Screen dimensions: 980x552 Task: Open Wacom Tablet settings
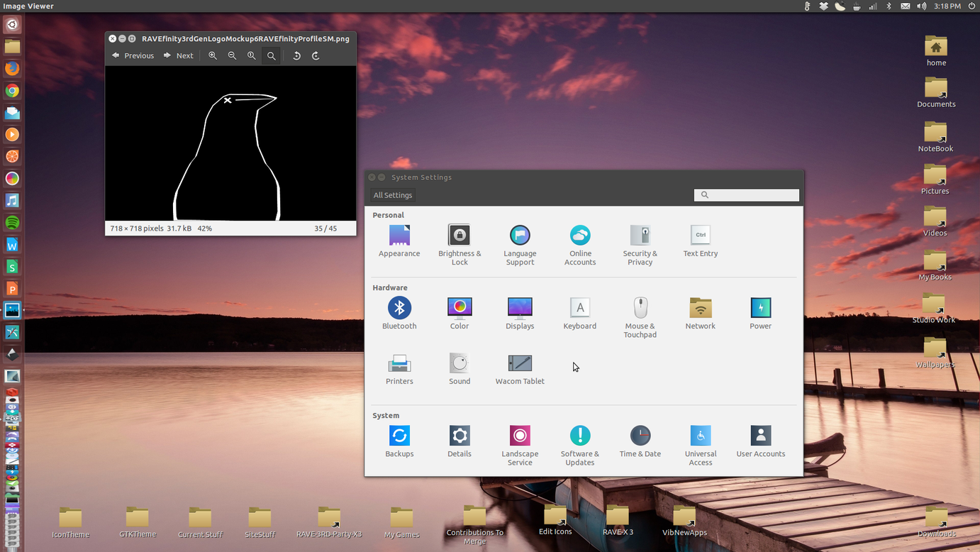(x=520, y=364)
